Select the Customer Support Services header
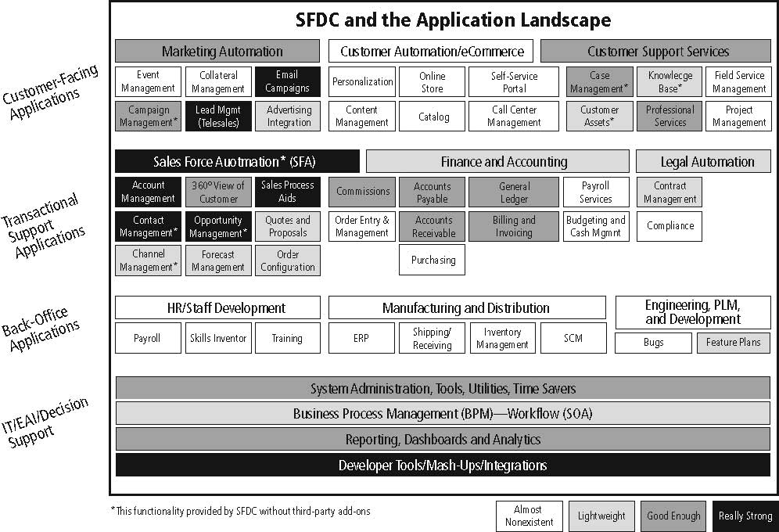The image size is (779, 532). pos(657,52)
